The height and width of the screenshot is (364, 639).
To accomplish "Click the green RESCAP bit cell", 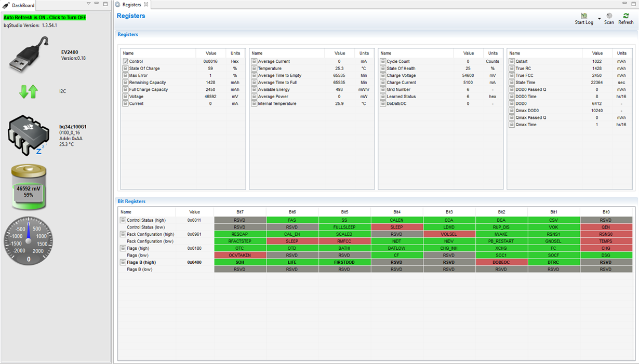I will pyautogui.click(x=239, y=234).
